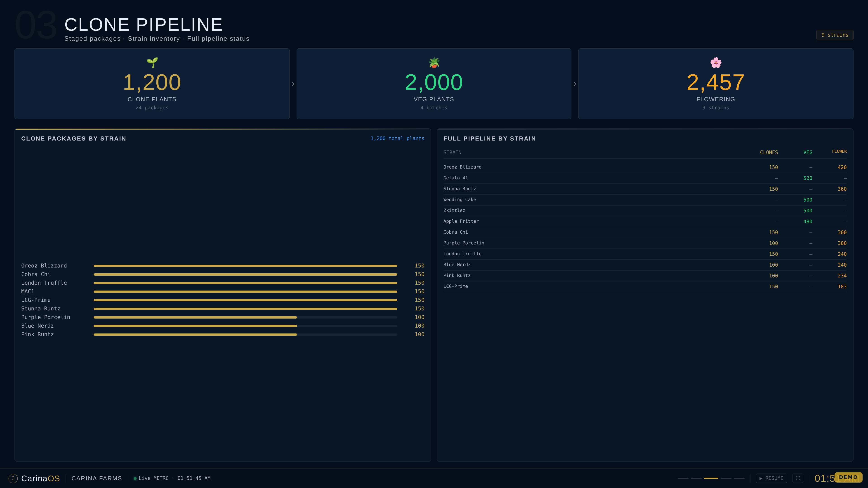The width and height of the screenshot is (868, 488).
Task: Select Oreoz Blizzard row in pipeline table
Action: pos(645,167)
